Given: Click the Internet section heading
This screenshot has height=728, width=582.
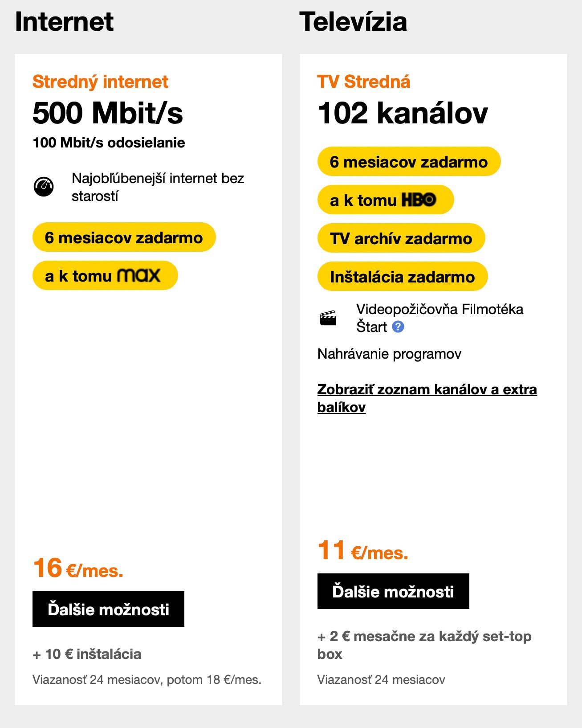Looking at the screenshot, I should 64,21.
